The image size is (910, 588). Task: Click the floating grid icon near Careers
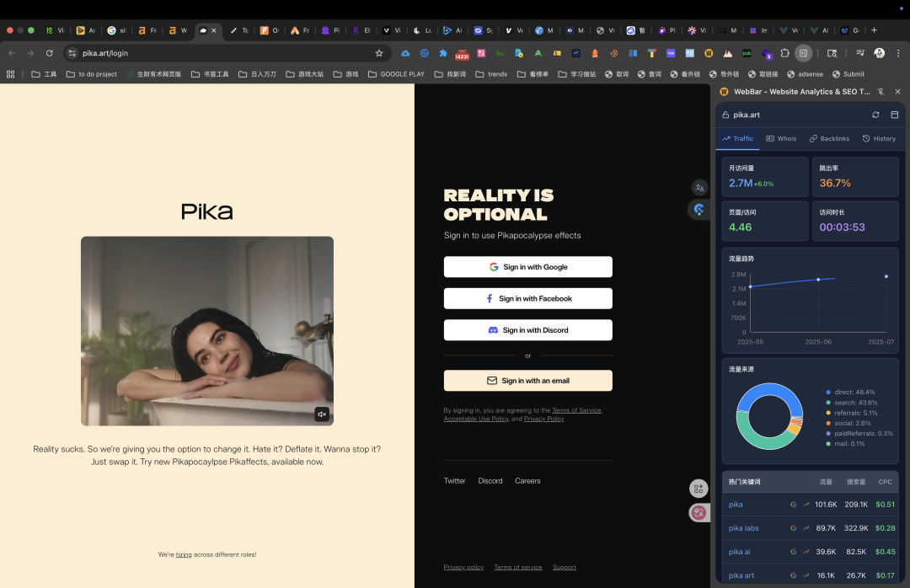(x=699, y=489)
